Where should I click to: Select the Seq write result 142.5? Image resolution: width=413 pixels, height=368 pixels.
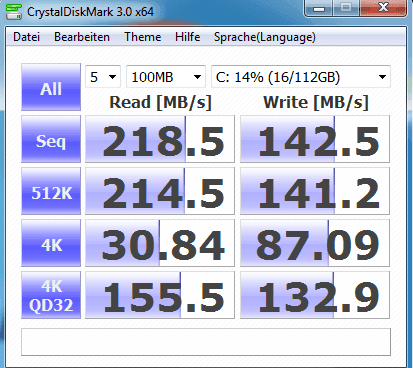tap(315, 139)
